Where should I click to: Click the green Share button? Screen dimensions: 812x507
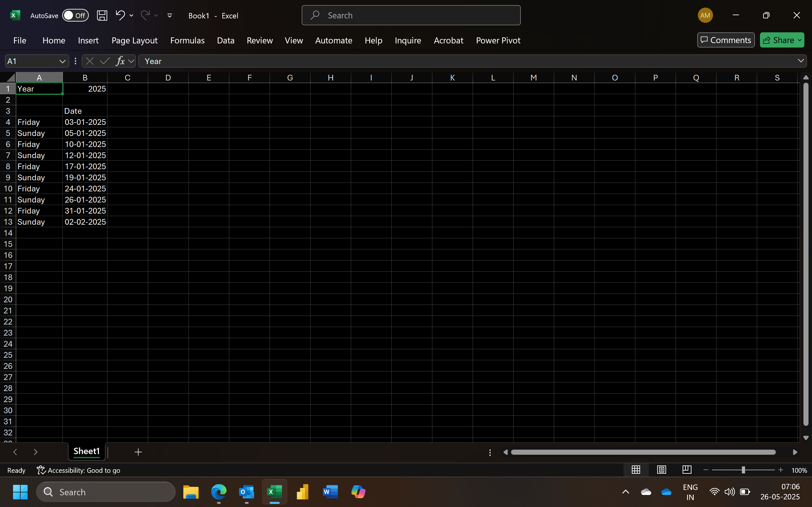(x=778, y=40)
